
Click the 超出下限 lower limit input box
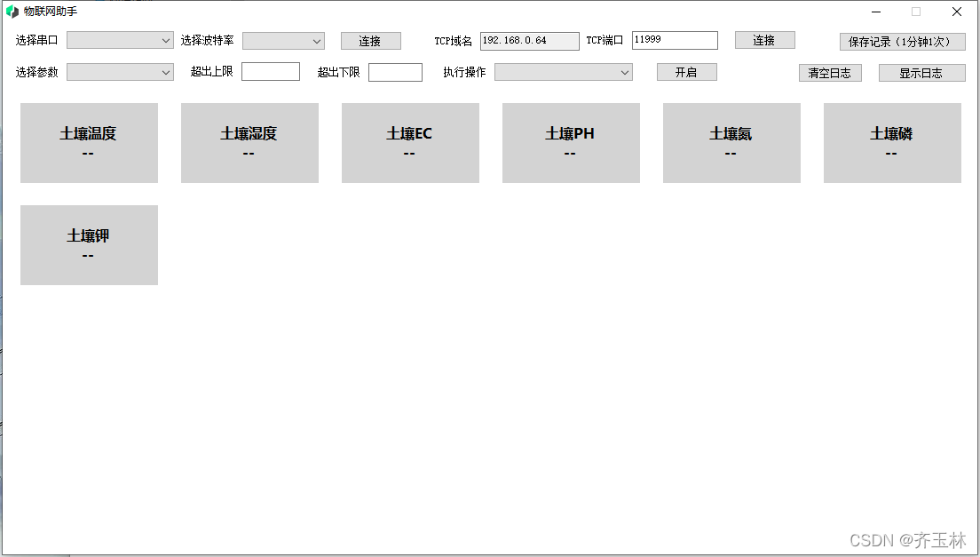click(395, 71)
